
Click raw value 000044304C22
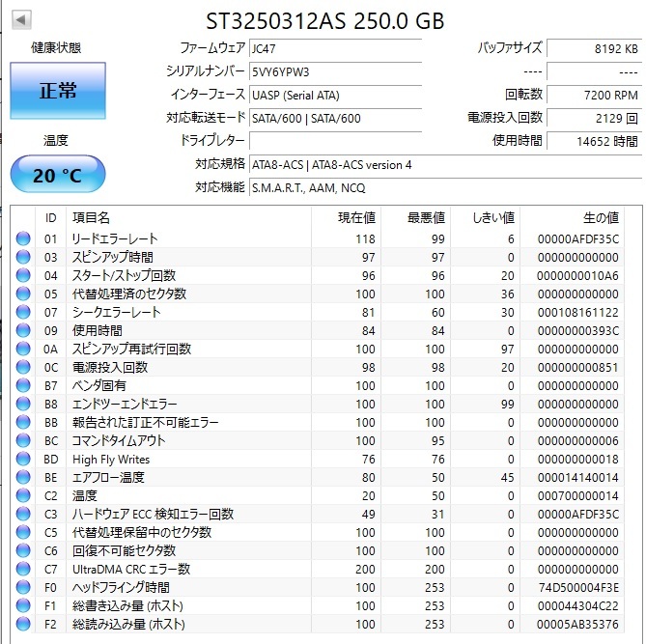578,605
